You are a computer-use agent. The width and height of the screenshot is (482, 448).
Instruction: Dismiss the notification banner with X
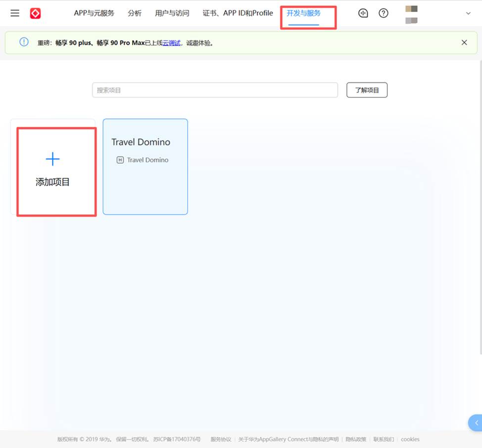pos(464,43)
